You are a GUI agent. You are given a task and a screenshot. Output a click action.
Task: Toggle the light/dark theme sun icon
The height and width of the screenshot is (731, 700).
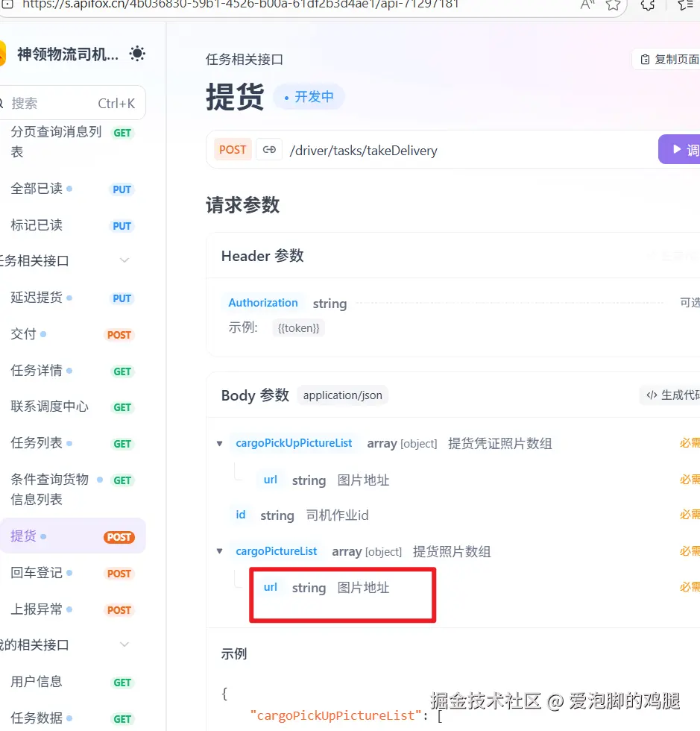(x=137, y=54)
